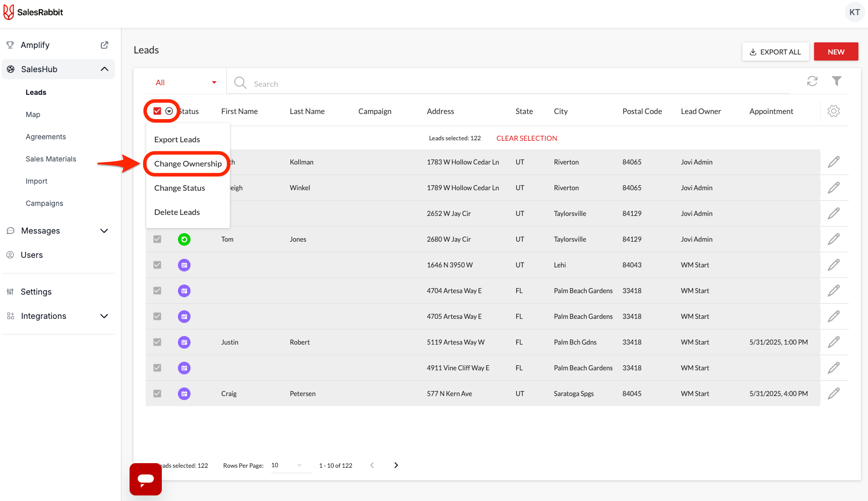868x501 pixels.
Task: Click the EXPORT ALL button
Action: click(x=775, y=51)
